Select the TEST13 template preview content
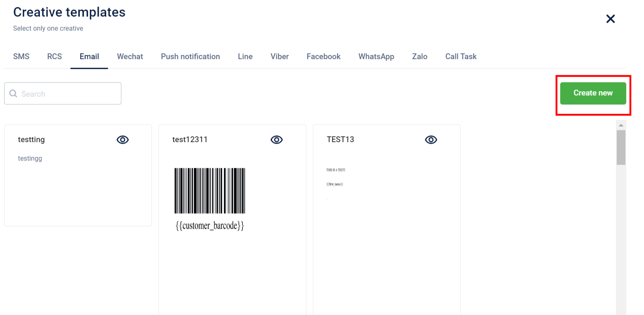 pos(336,184)
